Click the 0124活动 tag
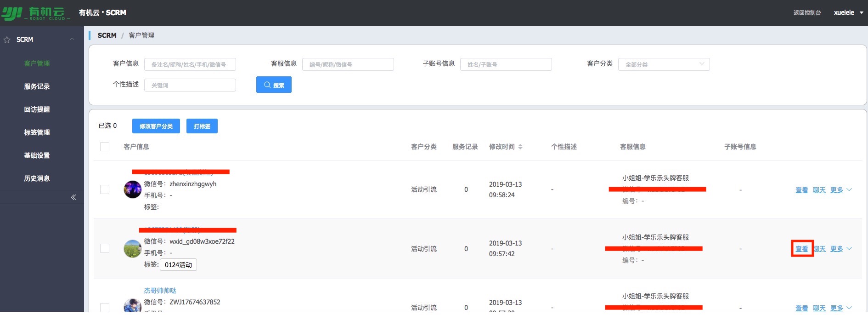The height and width of the screenshot is (315, 868). click(x=178, y=265)
